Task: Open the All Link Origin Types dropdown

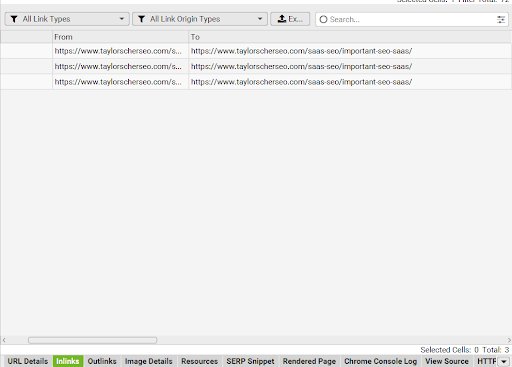Action: pyautogui.click(x=200, y=19)
